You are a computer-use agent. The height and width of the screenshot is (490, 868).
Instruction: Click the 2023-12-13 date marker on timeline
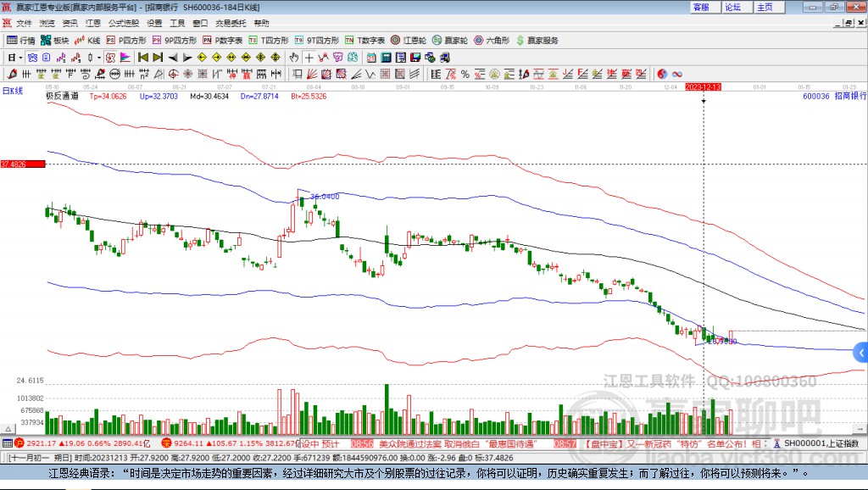[x=703, y=87]
